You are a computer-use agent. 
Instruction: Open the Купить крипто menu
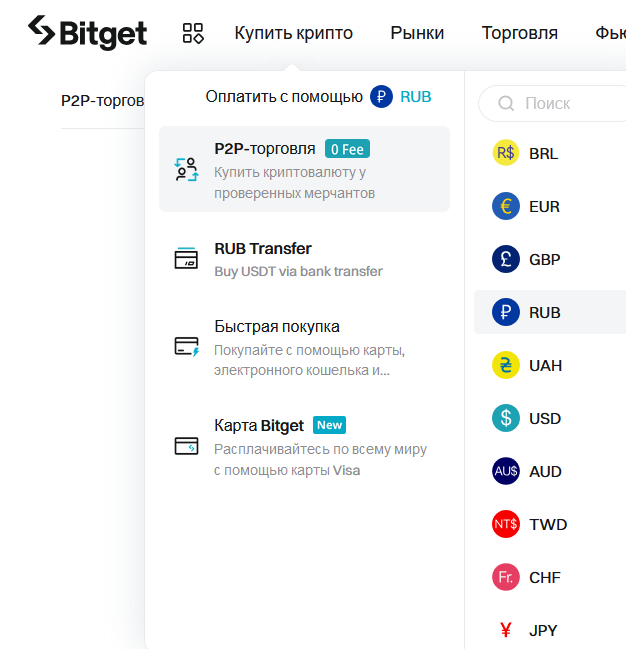point(294,33)
